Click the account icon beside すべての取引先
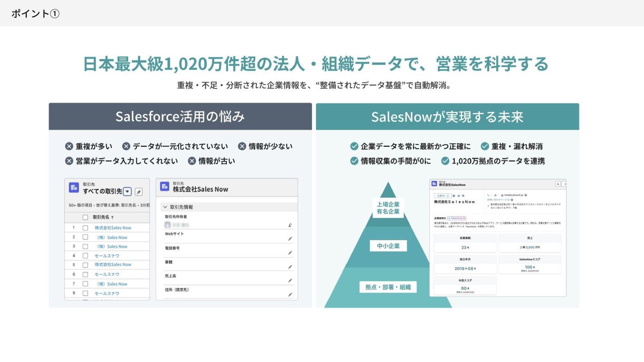This screenshot has width=644, height=362. (74, 188)
